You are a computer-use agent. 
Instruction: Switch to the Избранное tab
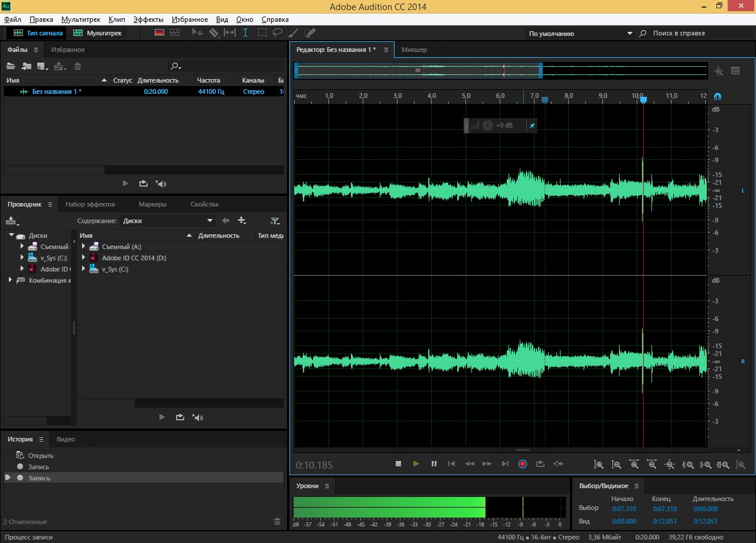[68, 50]
